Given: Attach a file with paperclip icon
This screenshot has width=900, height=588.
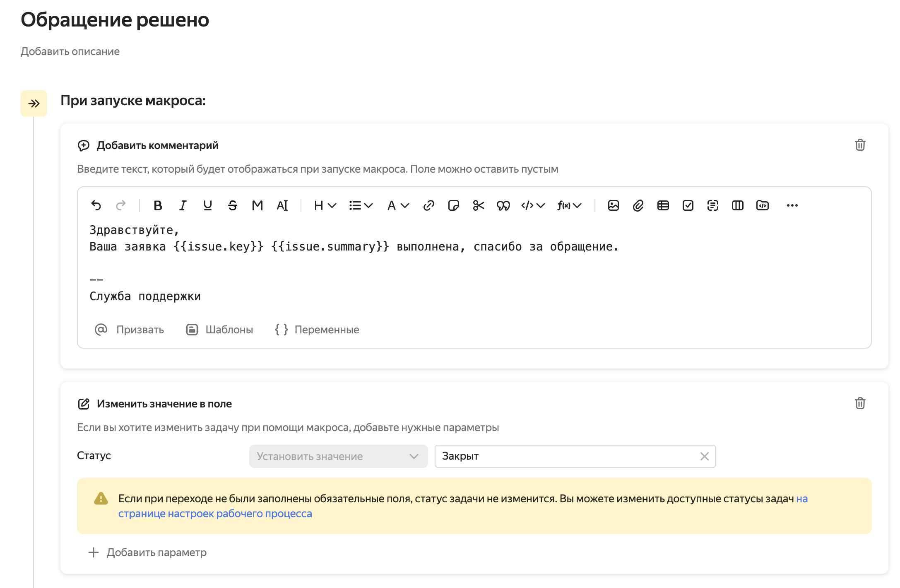Looking at the screenshot, I should tap(638, 205).
